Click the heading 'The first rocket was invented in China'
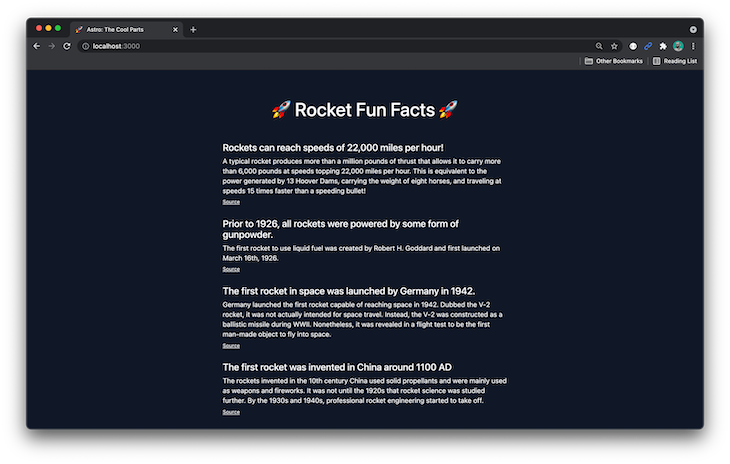The width and height of the screenshot is (730, 464). click(337, 367)
